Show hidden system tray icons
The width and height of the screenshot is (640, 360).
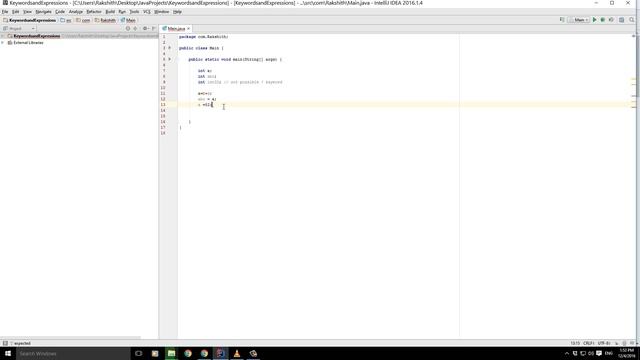(567, 353)
